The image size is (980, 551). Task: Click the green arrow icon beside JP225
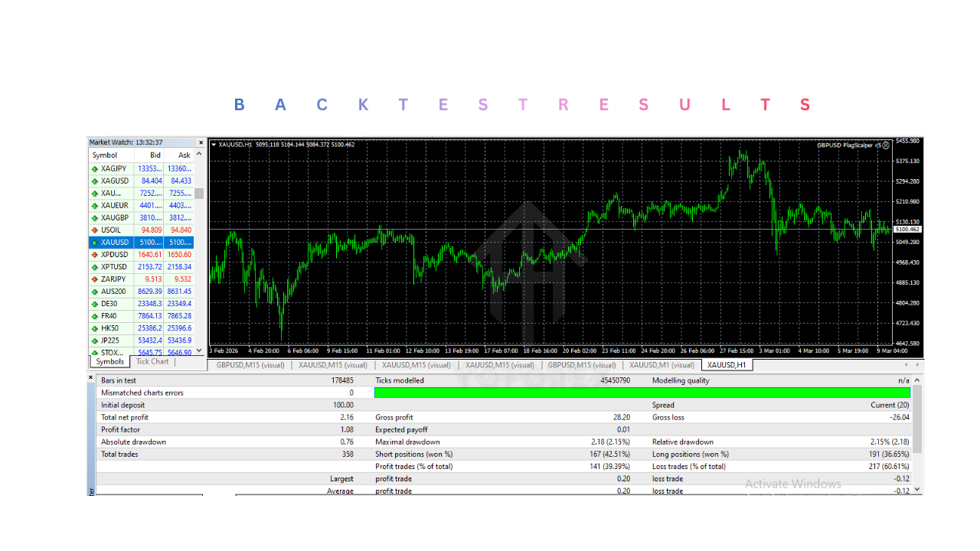pyautogui.click(x=93, y=340)
